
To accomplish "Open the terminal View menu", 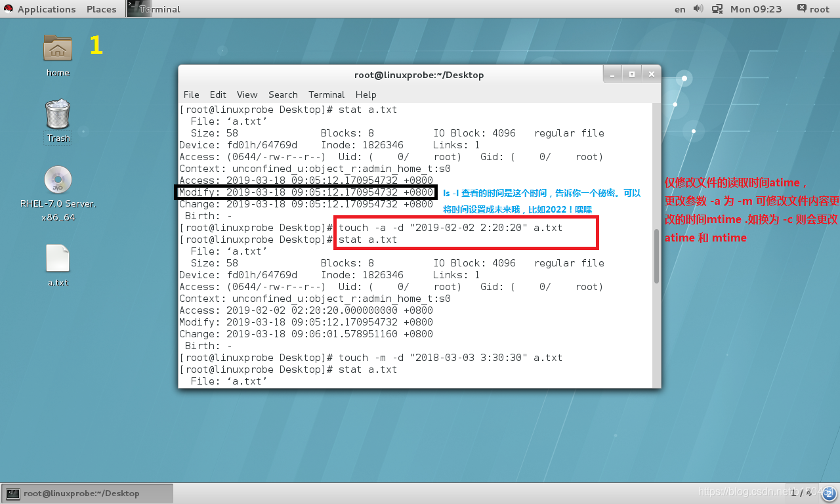I will click(247, 94).
